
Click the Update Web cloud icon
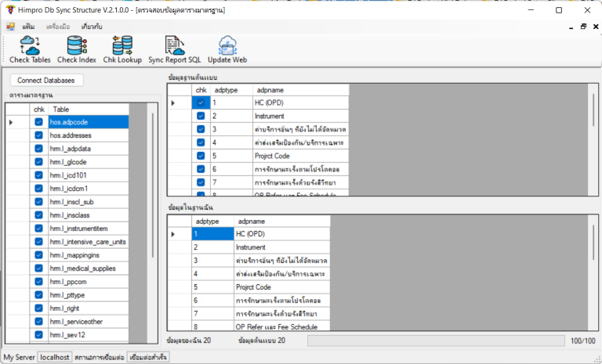(227, 49)
